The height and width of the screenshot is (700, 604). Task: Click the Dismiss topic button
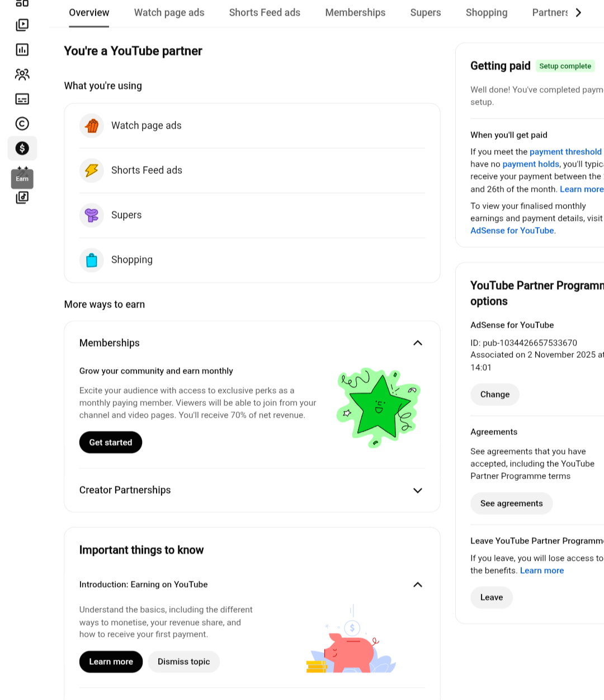(184, 661)
